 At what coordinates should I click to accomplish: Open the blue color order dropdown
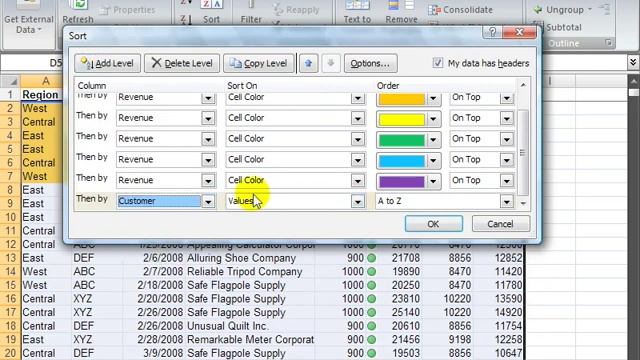point(433,160)
